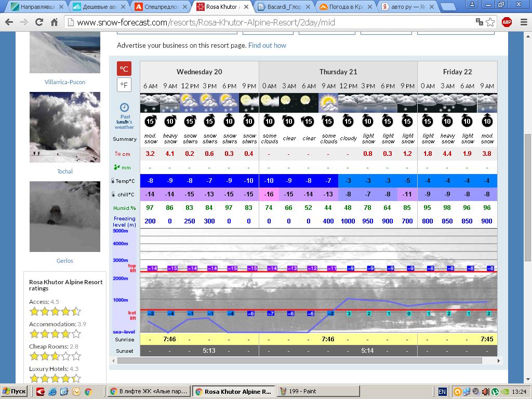Viewport: 532px width, 399px height.
Task: Close the Rosa Khutor browser tab
Action: click(246, 7)
